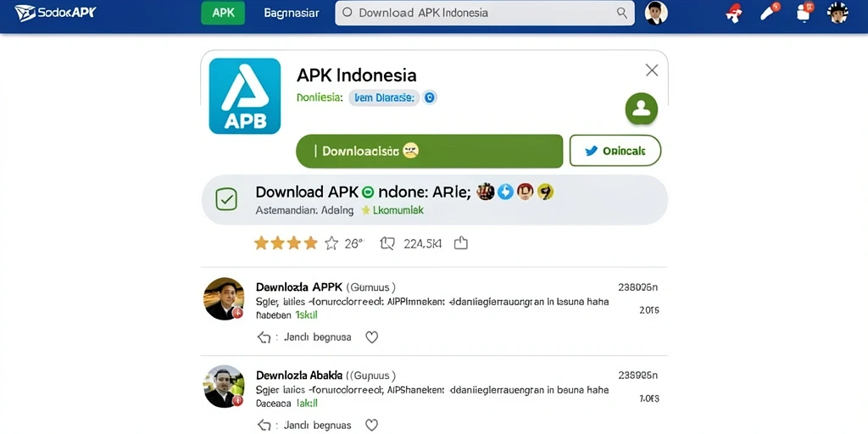Open the hat-wearing user avatar in header
The image size is (868, 434).
pos(837,13)
